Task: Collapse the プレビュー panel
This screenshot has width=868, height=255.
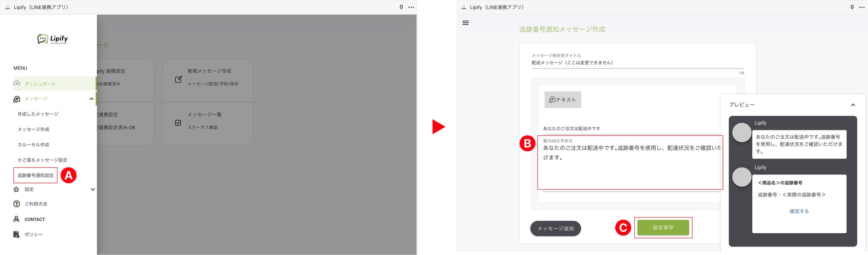Action: (x=853, y=105)
